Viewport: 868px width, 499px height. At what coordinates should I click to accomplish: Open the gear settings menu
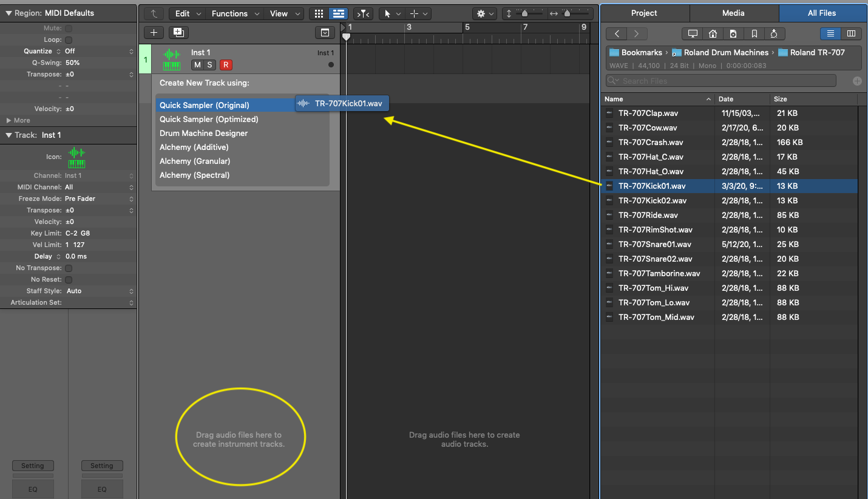tap(485, 13)
